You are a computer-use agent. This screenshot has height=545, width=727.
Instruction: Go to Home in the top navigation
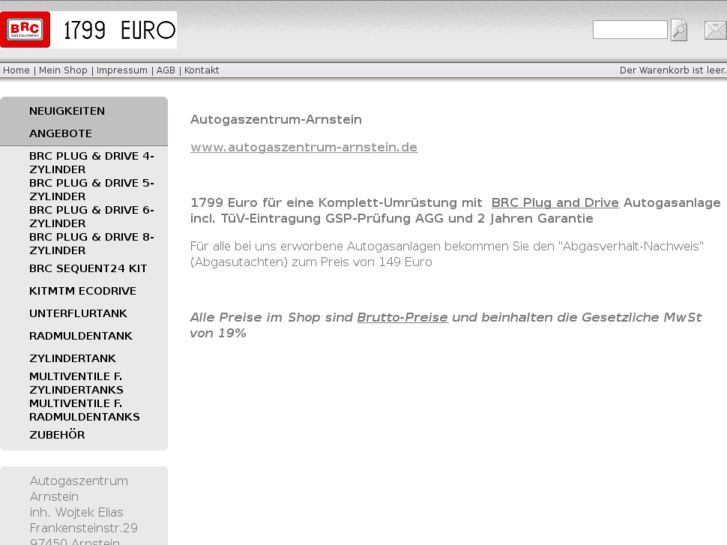point(16,70)
